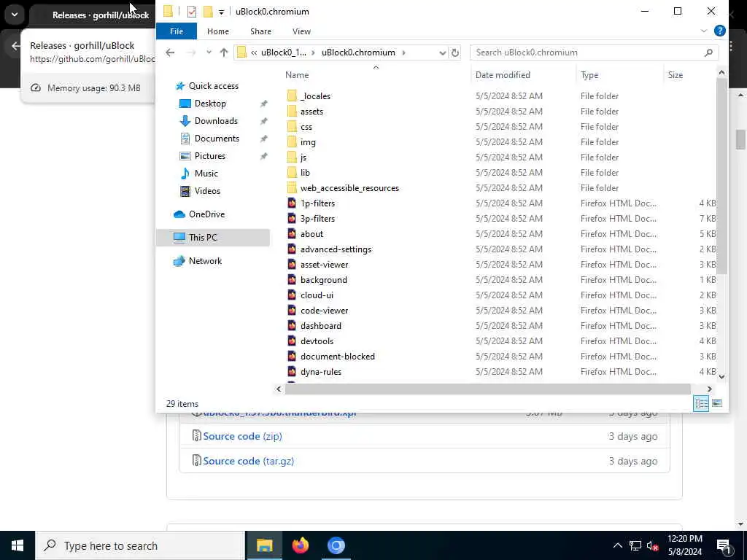Screen dimensions: 747x560
Task: Select the lib folder icon
Action: 292,172
